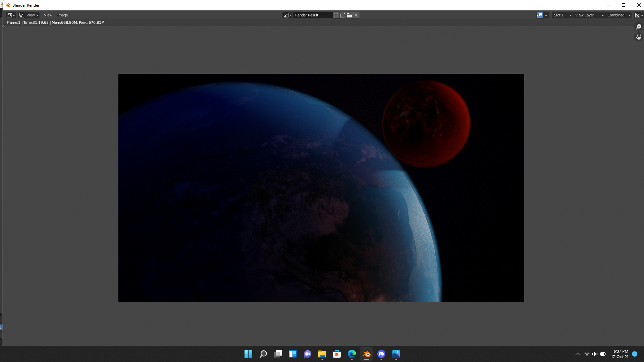Viewport: 644px width, 362px height.
Task: Expand gizmo options dropdown arrow
Action: pyautogui.click(x=546, y=15)
